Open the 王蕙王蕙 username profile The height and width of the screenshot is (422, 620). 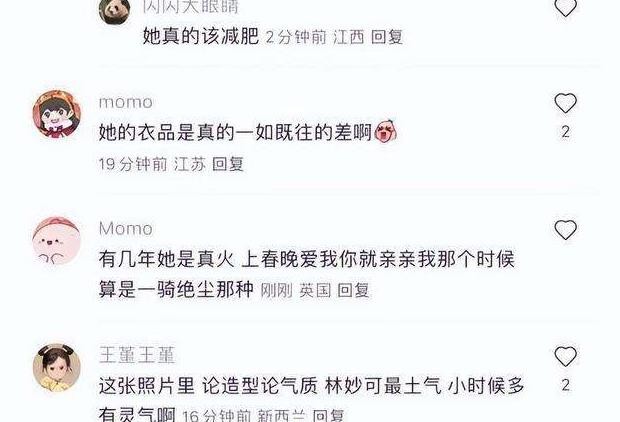[x=137, y=355]
